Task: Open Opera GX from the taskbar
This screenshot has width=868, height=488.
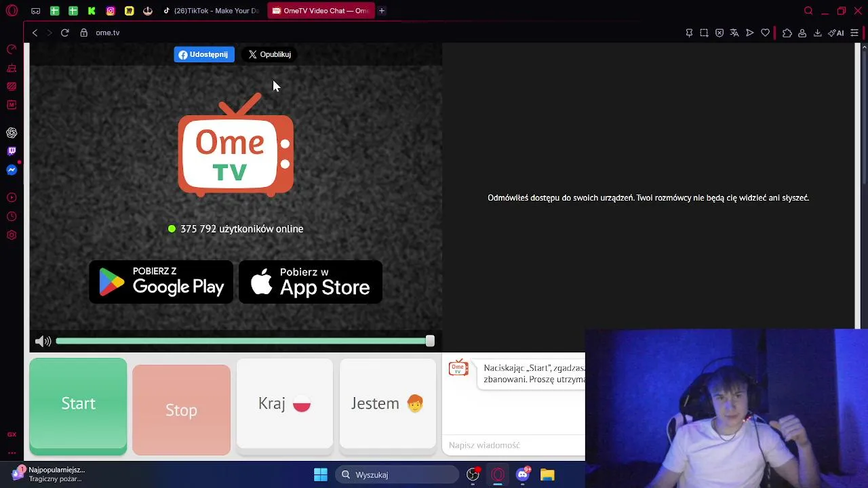Action: coord(498,474)
